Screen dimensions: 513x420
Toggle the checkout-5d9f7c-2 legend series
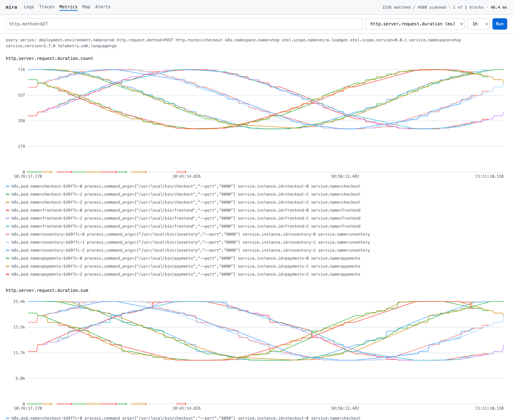(183, 202)
